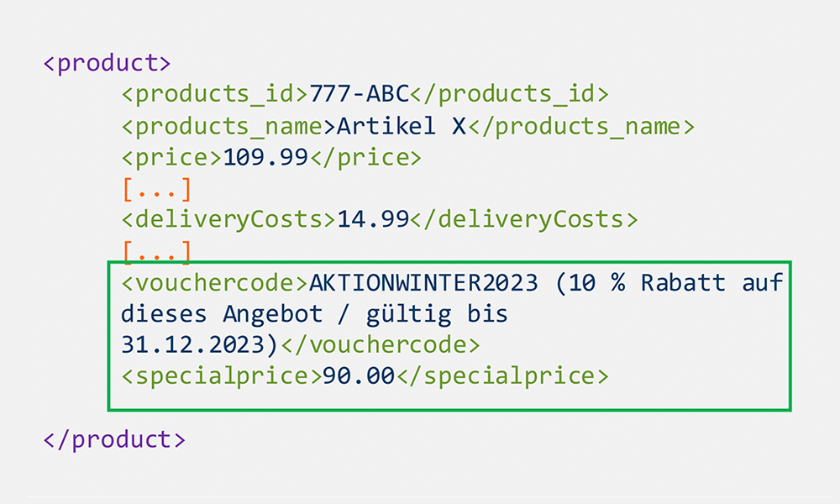Image resolution: width=840 pixels, height=504 pixels.
Task: Click the closing deliveryCosts tag
Action: (524, 221)
